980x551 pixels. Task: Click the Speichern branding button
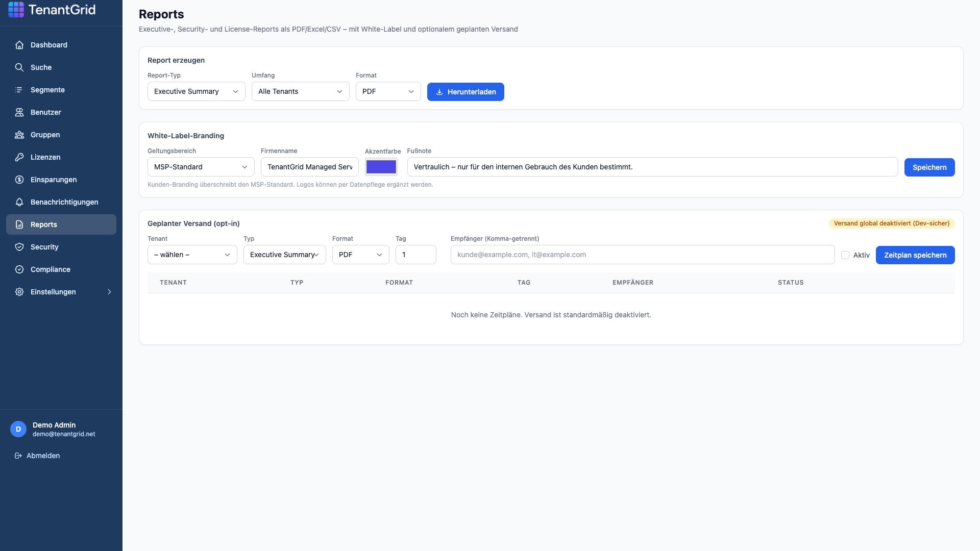coord(929,167)
